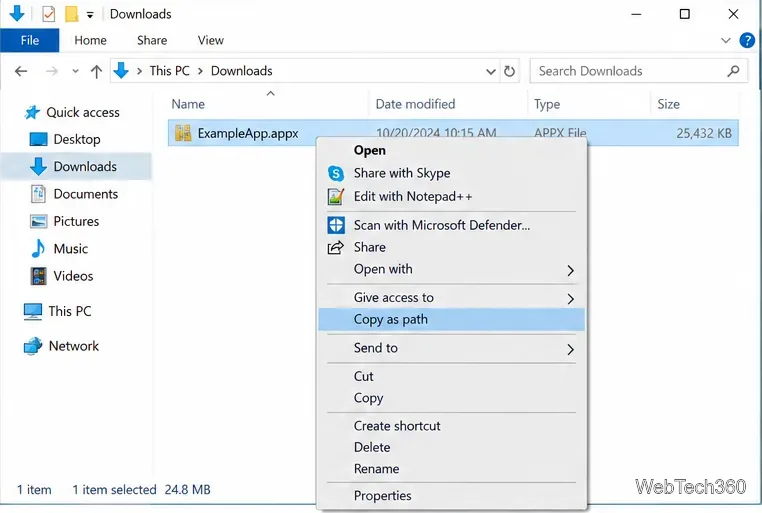Select Downloads in navigation pane
The width and height of the screenshot is (762, 513).
(76, 167)
